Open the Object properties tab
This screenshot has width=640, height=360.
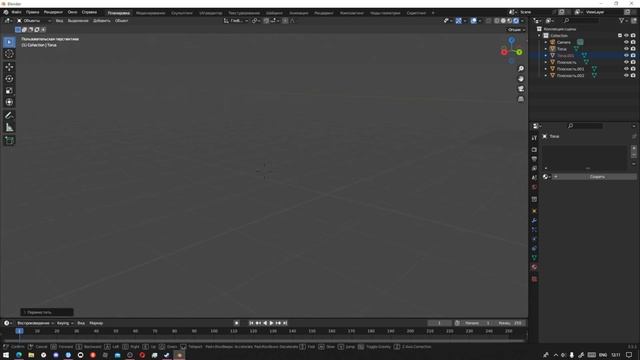(x=534, y=211)
